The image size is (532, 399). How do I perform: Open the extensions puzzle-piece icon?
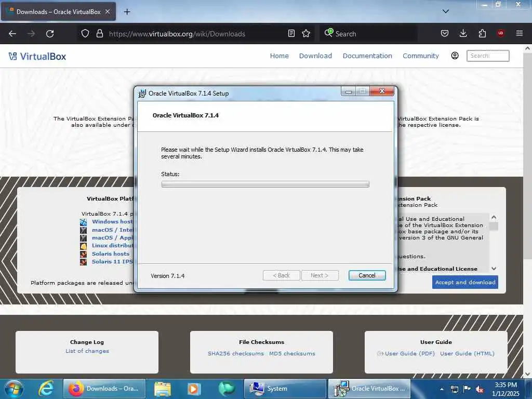click(x=482, y=34)
